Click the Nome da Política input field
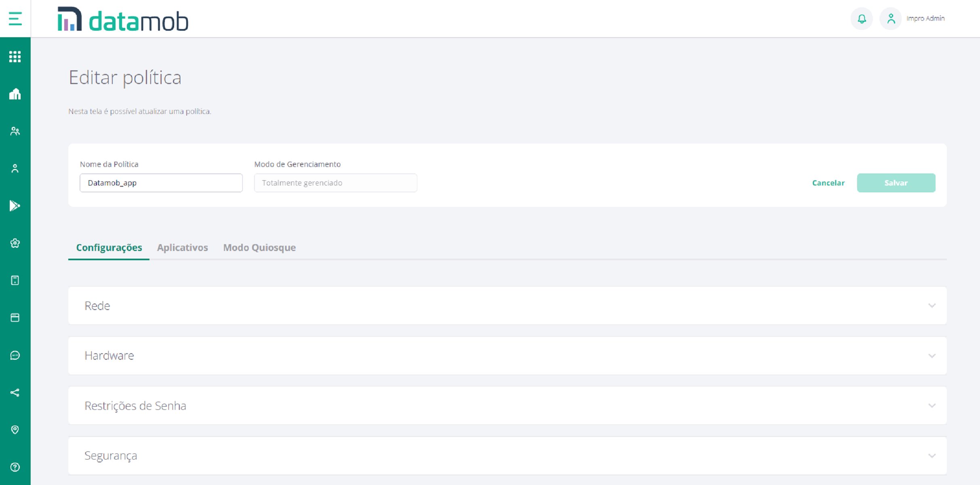The height and width of the screenshot is (485, 980). (x=161, y=183)
